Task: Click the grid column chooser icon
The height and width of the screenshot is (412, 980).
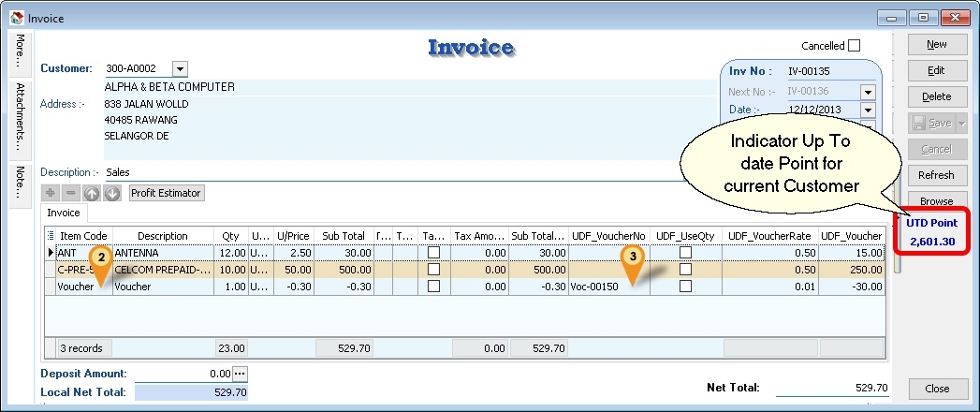Action: point(51,236)
